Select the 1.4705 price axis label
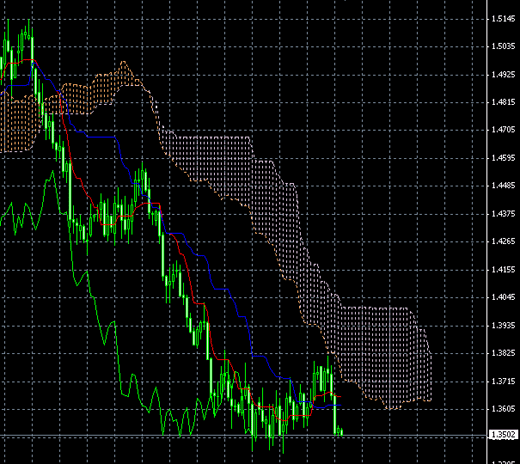The image size is (520, 464). pos(504,129)
